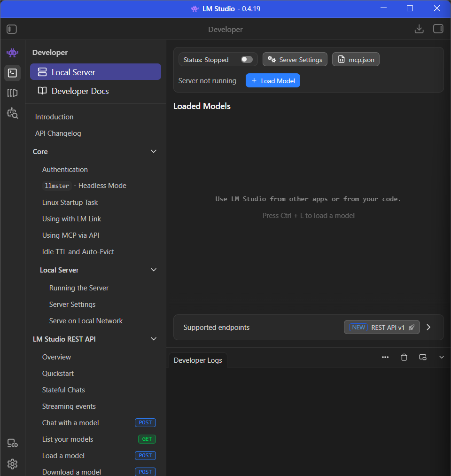The width and height of the screenshot is (451, 476).
Task: Maximize the LM Studio window
Action: [410, 8]
